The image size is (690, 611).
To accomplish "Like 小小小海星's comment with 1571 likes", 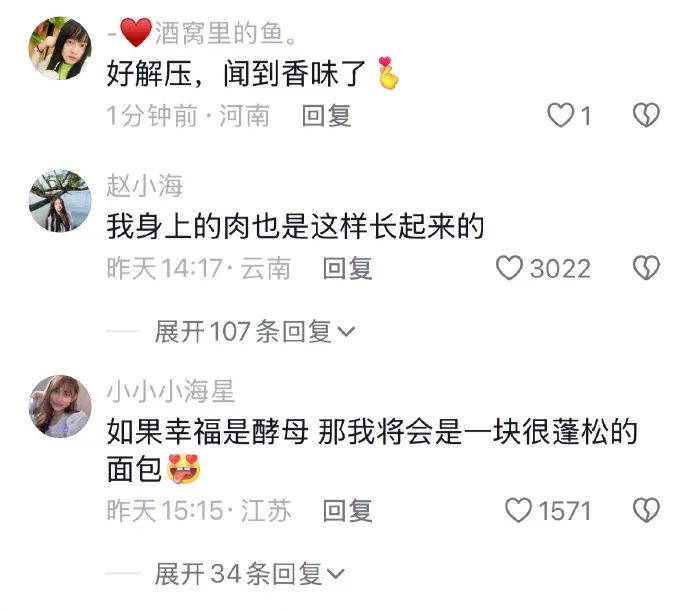I will [x=518, y=510].
